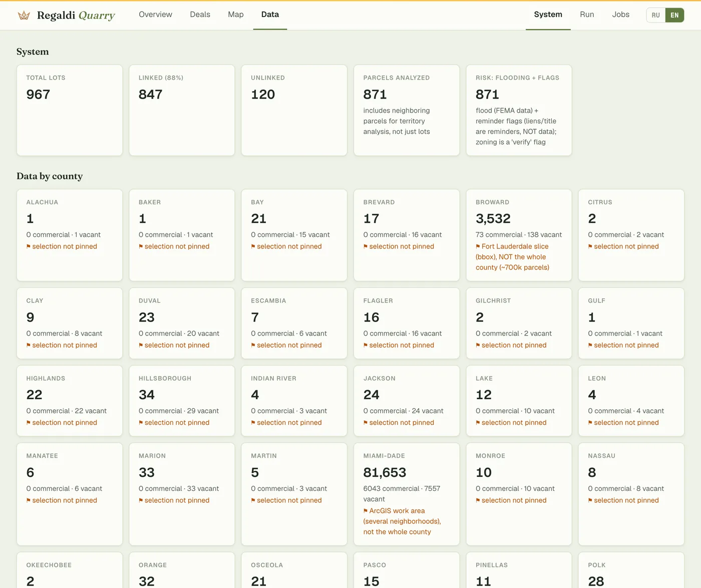
Task: Click the flag icon in the Monroe card
Action: pyautogui.click(x=478, y=500)
